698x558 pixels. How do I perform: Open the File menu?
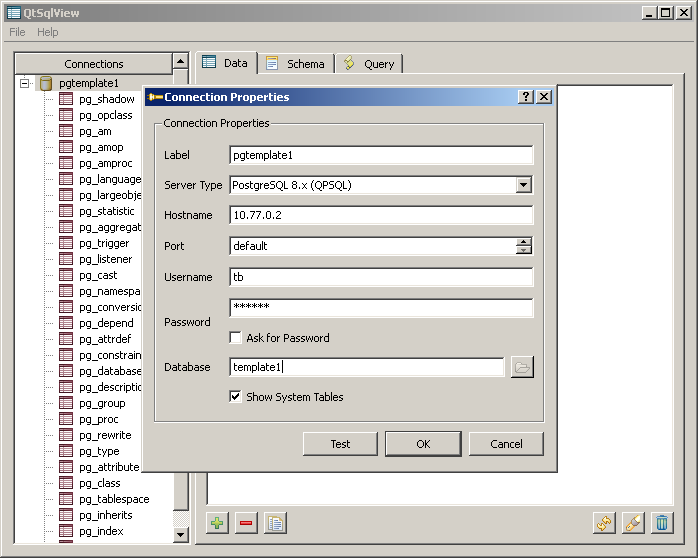pyautogui.click(x=18, y=32)
